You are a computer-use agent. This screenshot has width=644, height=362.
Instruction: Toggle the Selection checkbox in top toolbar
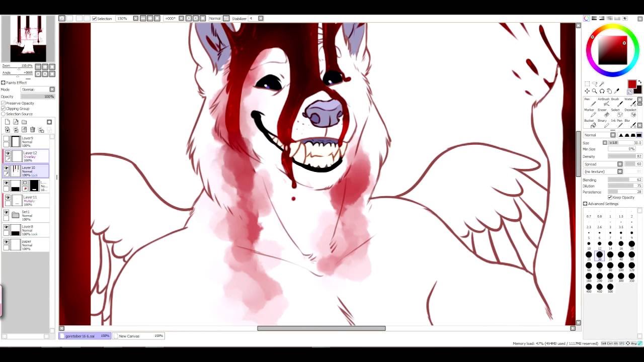click(94, 19)
